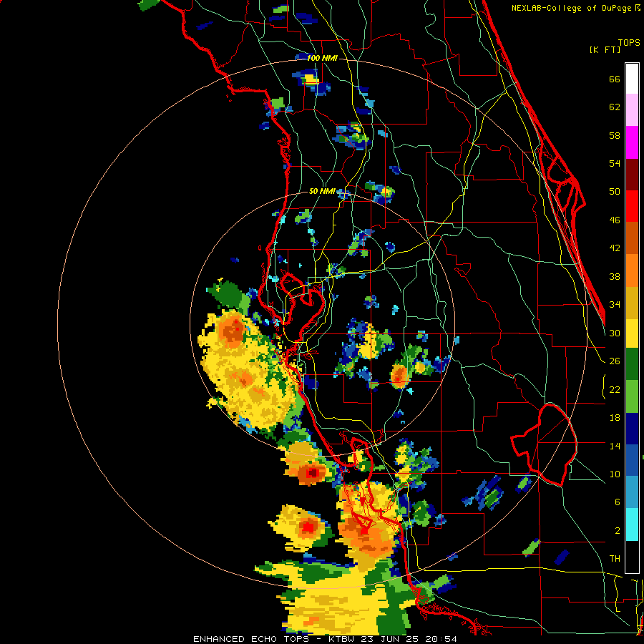The height and width of the screenshot is (644, 644).
Task: Click the light green 22 kft legend swatch
Action: pyautogui.click(x=632, y=396)
